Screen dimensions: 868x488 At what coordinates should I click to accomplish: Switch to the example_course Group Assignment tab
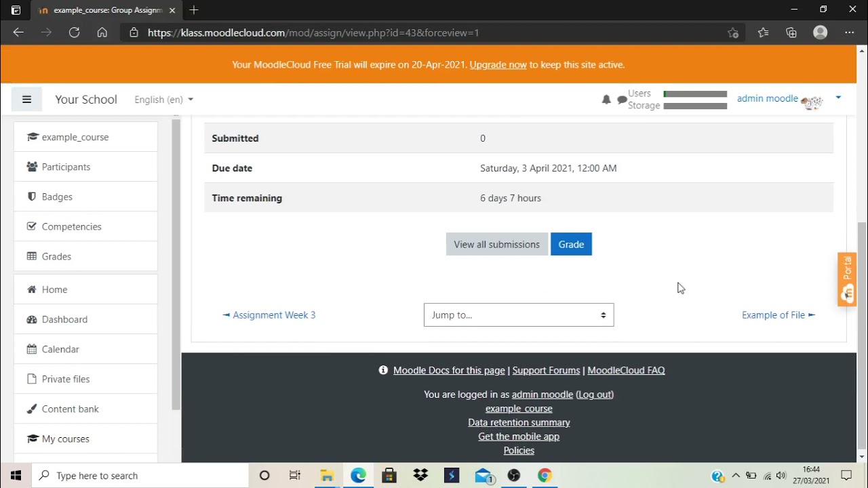click(x=107, y=10)
